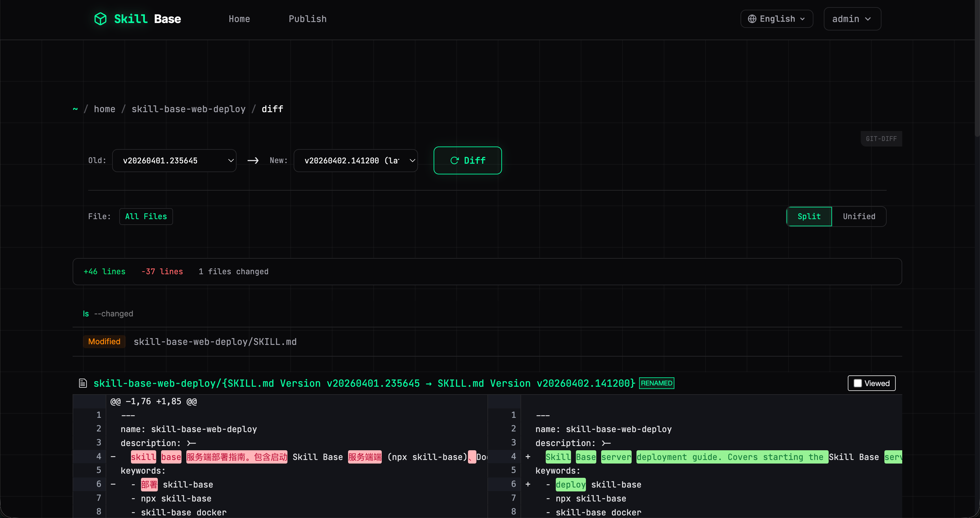The width and height of the screenshot is (980, 518).
Task: Click the skill-base-web-deploy breadcrumb
Action: [188, 109]
